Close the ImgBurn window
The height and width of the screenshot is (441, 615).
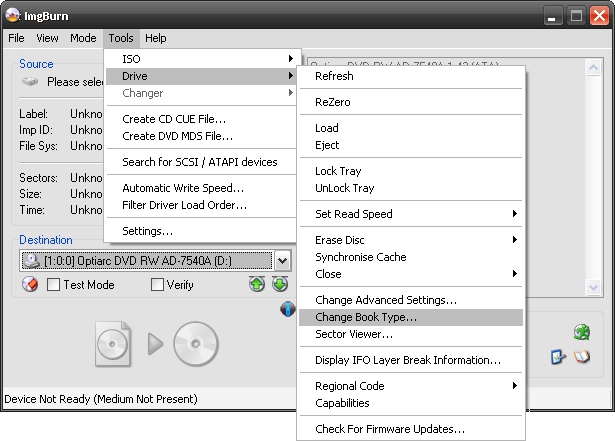point(599,16)
